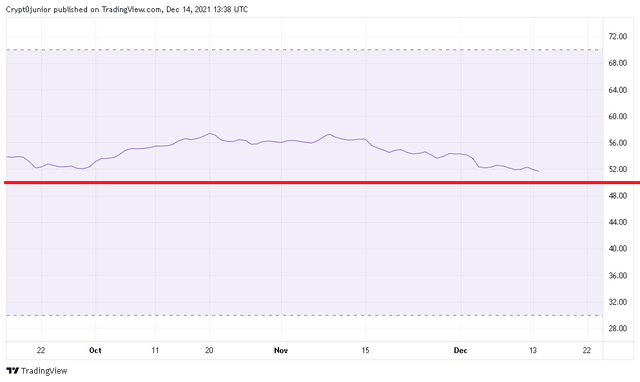Click the published by Crypt0junior header text
640x382 pixels.
127,9
